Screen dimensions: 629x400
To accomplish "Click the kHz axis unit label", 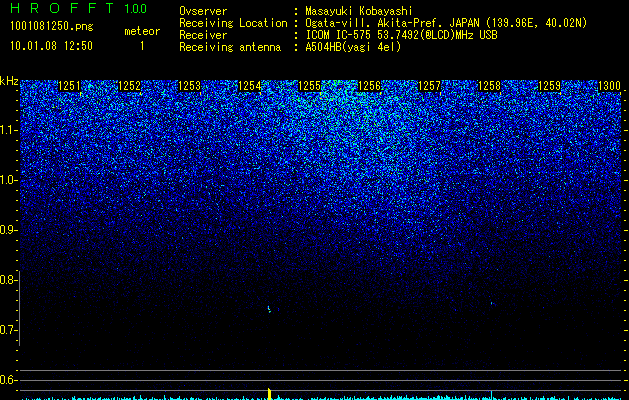I will click(9, 81).
